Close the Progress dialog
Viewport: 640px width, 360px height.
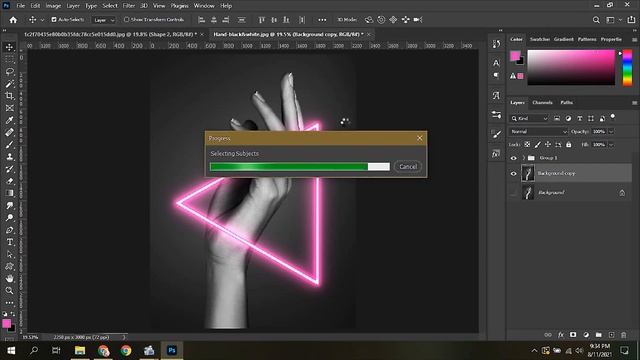[420, 138]
